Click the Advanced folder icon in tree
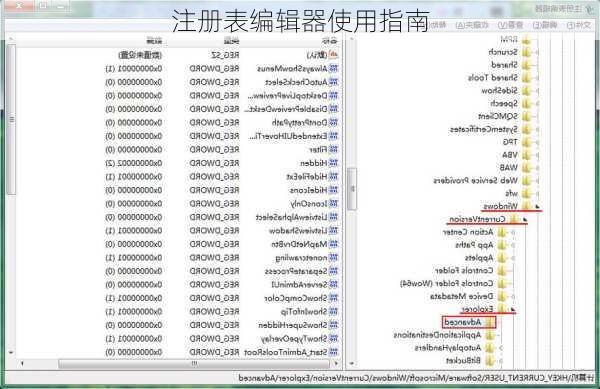Viewport: 600px width, 389px height. [489, 322]
